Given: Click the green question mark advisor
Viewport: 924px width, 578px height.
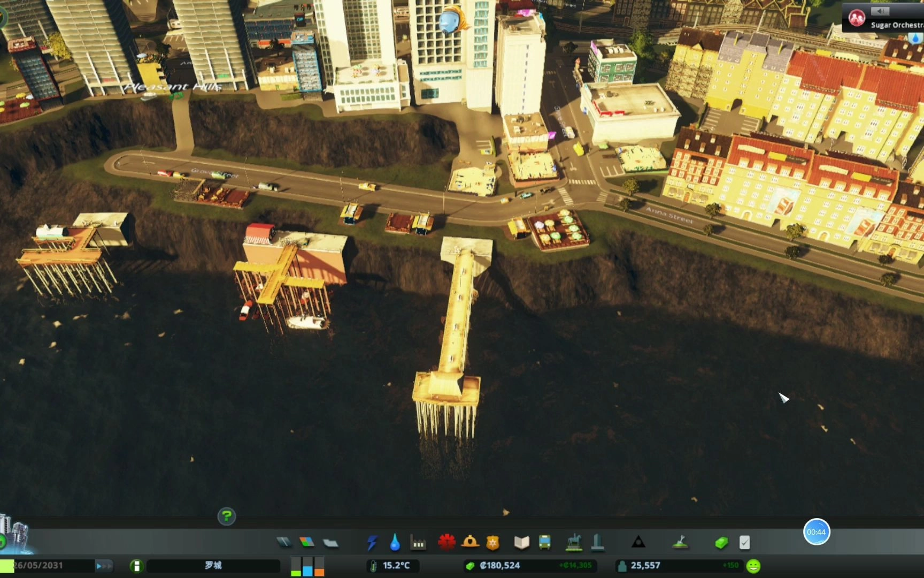Looking at the screenshot, I should pos(227,516).
